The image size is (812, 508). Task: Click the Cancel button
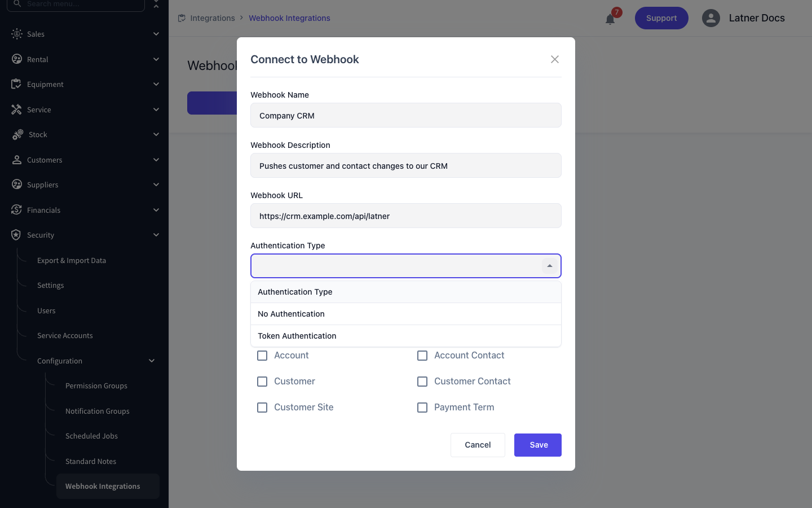click(x=478, y=445)
